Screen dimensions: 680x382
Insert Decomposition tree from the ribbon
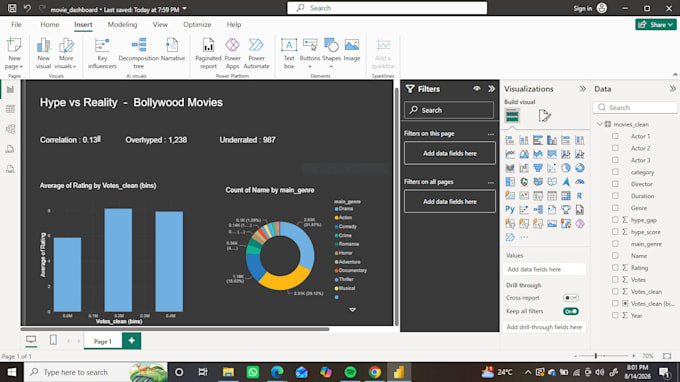point(138,53)
